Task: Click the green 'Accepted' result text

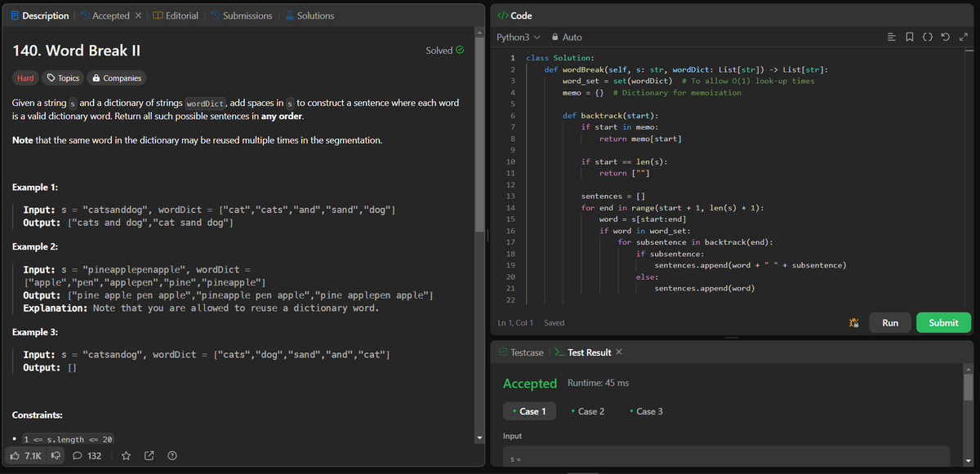Action: tap(530, 383)
